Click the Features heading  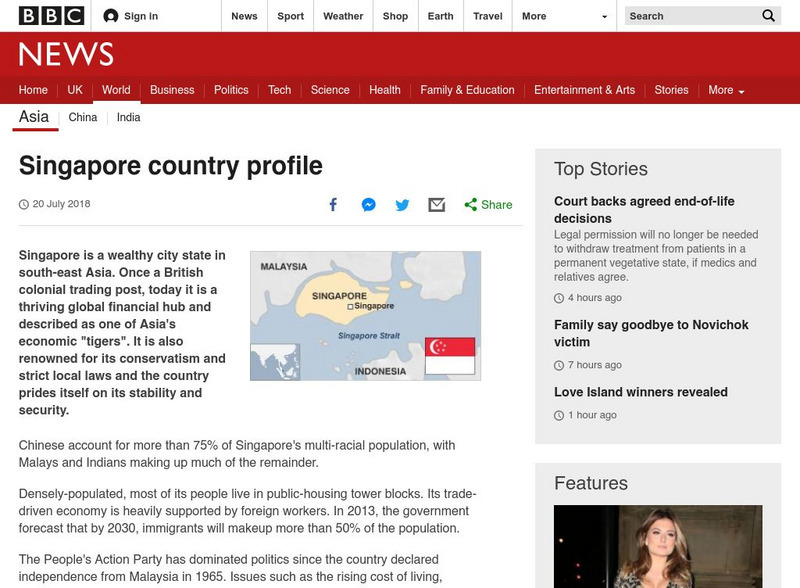591,483
